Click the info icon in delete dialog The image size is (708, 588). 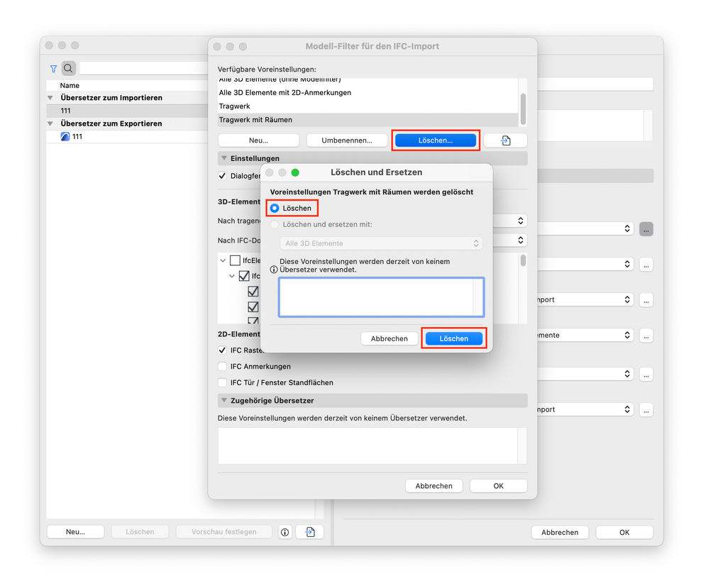pyautogui.click(x=274, y=270)
